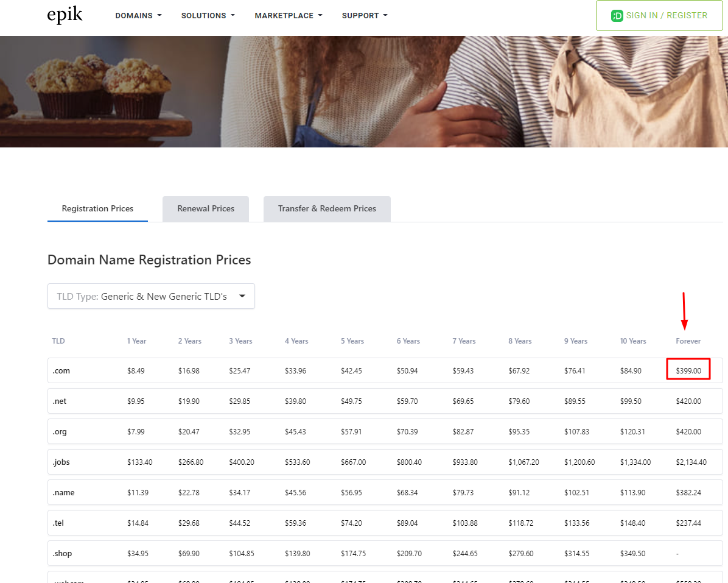Image resolution: width=728 pixels, height=583 pixels.
Task: Select the Registration Prices tab
Action: [x=97, y=208]
